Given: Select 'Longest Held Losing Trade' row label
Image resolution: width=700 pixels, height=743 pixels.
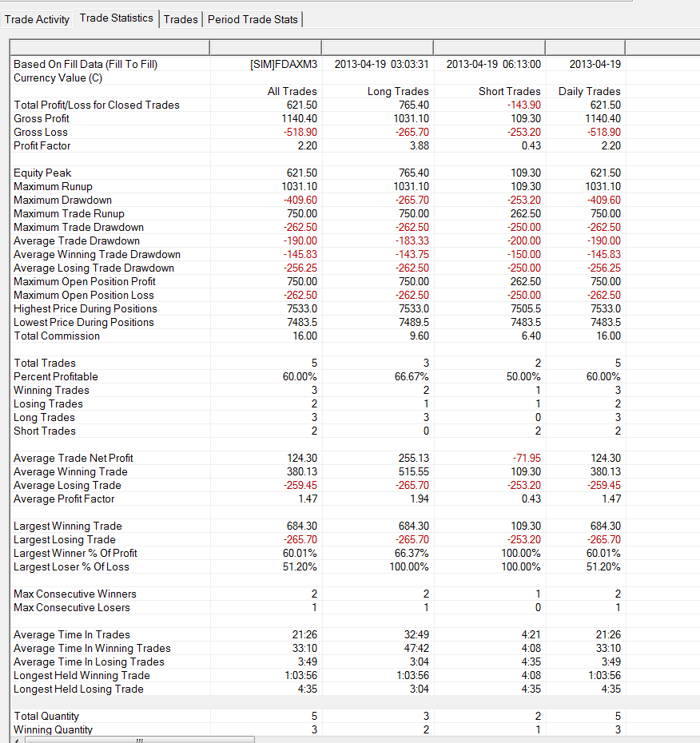Looking at the screenshot, I should (78, 689).
